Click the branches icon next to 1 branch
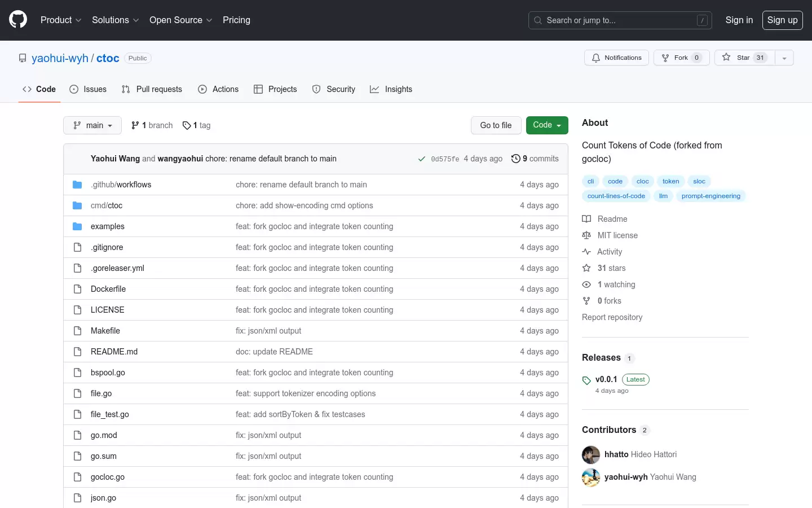The image size is (812, 508). click(x=135, y=125)
